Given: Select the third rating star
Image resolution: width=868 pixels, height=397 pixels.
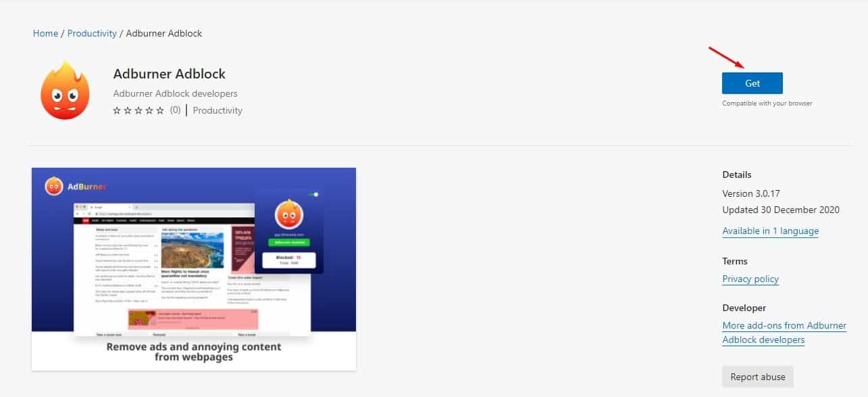Looking at the screenshot, I should point(138,110).
